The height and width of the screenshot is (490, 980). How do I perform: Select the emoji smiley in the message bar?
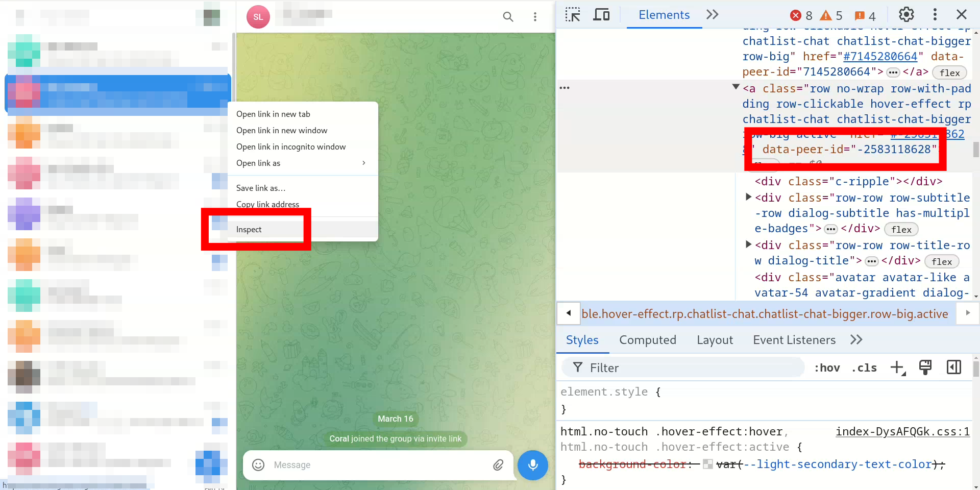tap(258, 465)
